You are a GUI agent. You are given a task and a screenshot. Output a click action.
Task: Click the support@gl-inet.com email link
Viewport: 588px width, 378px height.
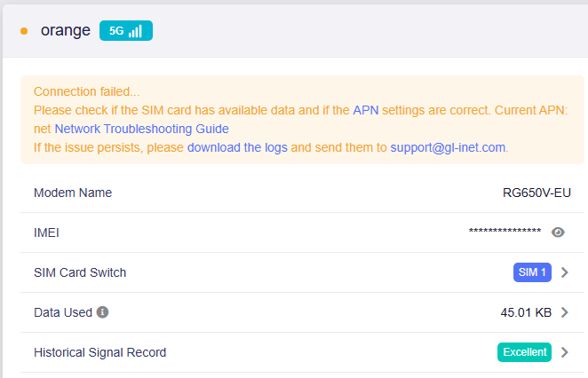point(448,147)
